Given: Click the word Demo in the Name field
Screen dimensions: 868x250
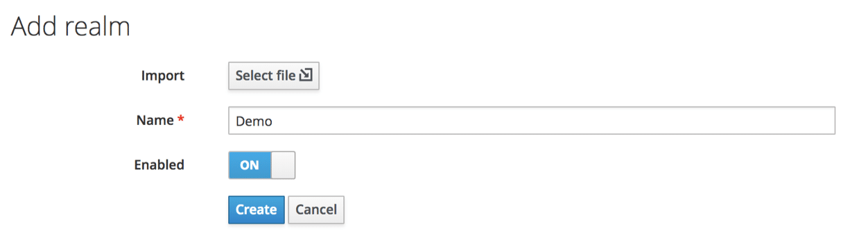Looking at the screenshot, I should pos(254,121).
